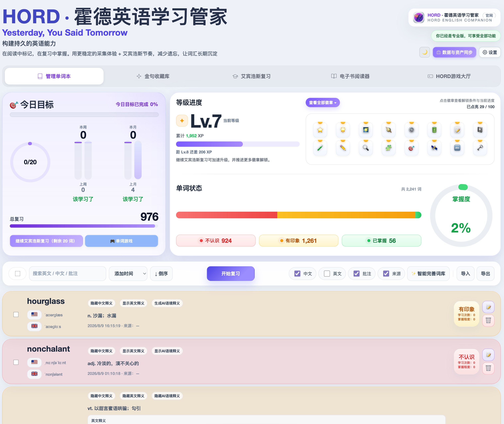Screen dimensions: 504x424
Task: Delete the nonchalant word entry
Action: tap(488, 368)
